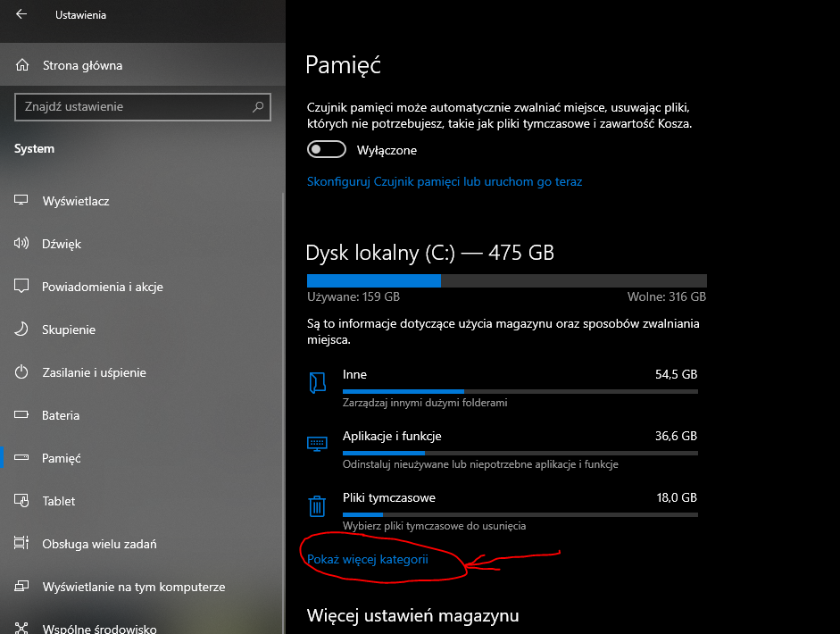This screenshot has height=634, width=840.
Task: Click the Inne category folder icon
Action: [317, 383]
